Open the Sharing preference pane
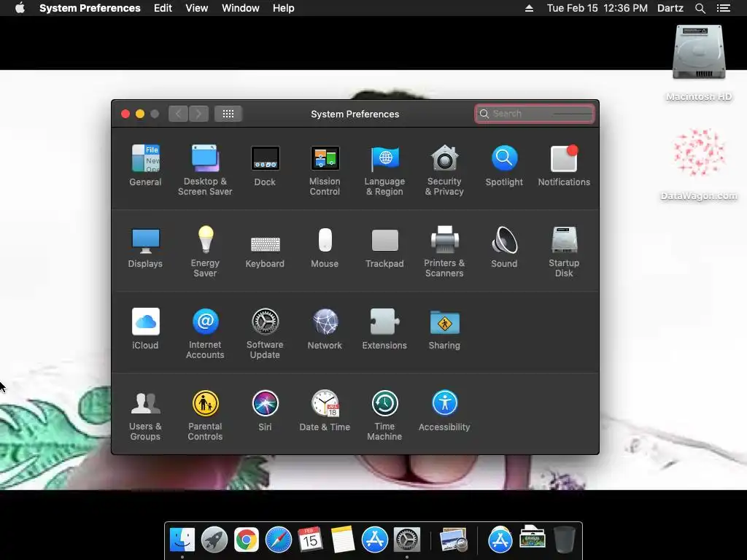The image size is (747, 560). [x=444, y=329]
